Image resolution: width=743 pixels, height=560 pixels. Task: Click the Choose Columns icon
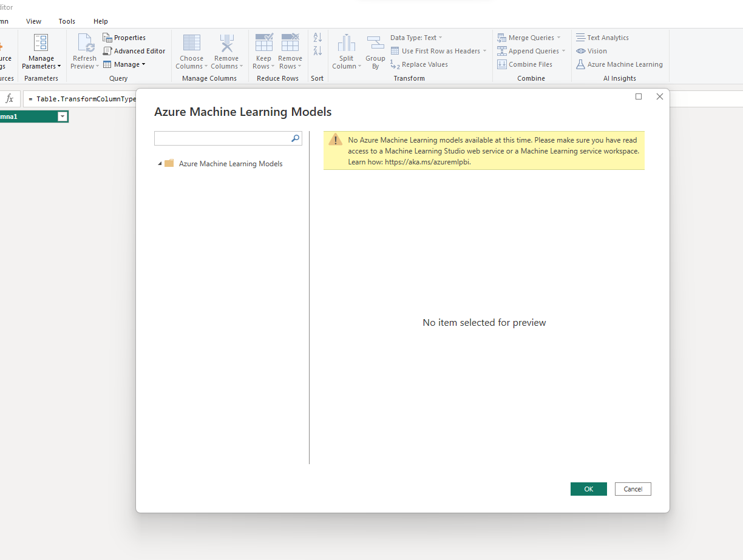click(192, 43)
